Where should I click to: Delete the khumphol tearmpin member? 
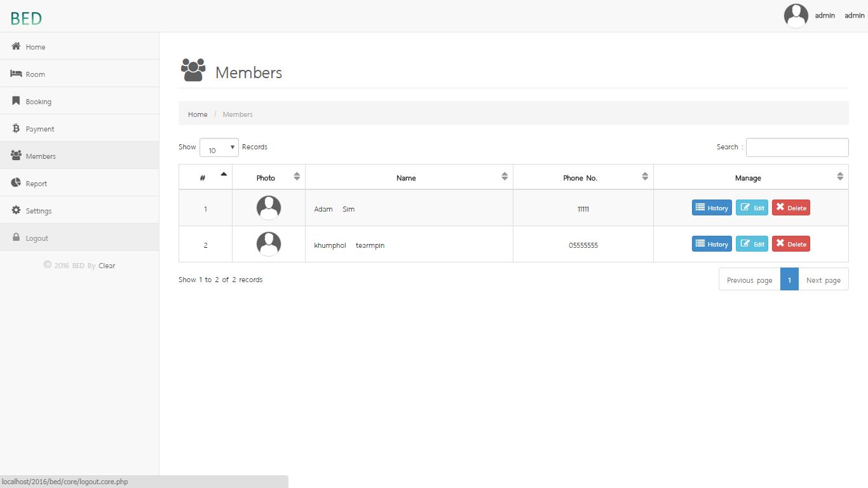[x=790, y=243]
